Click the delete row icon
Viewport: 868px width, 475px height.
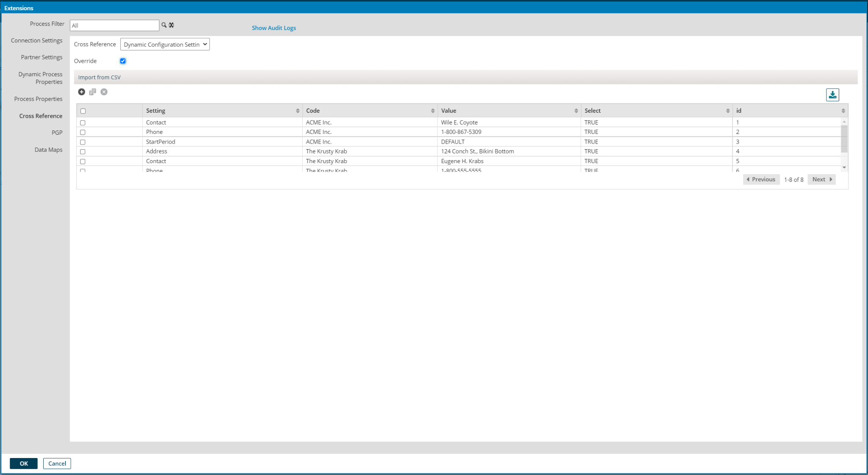pos(104,92)
